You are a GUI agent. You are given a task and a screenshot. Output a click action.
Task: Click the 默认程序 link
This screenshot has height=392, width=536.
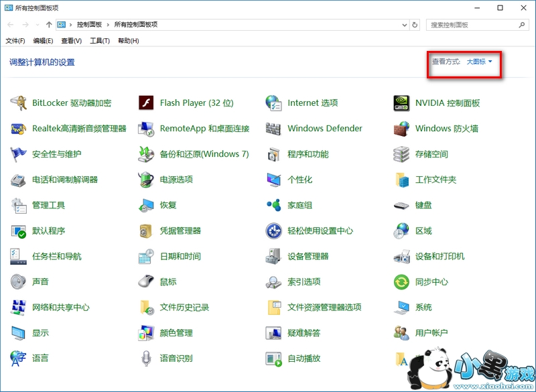(48, 231)
